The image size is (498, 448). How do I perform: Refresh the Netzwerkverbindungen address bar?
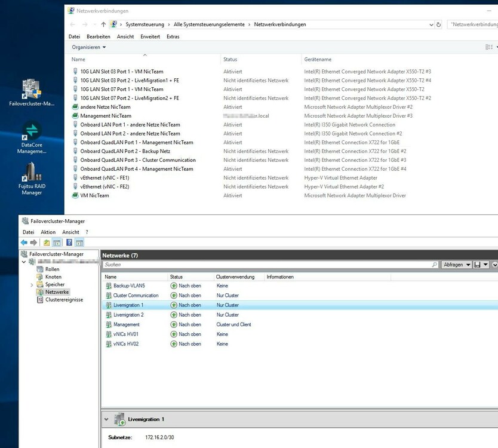tap(439, 24)
